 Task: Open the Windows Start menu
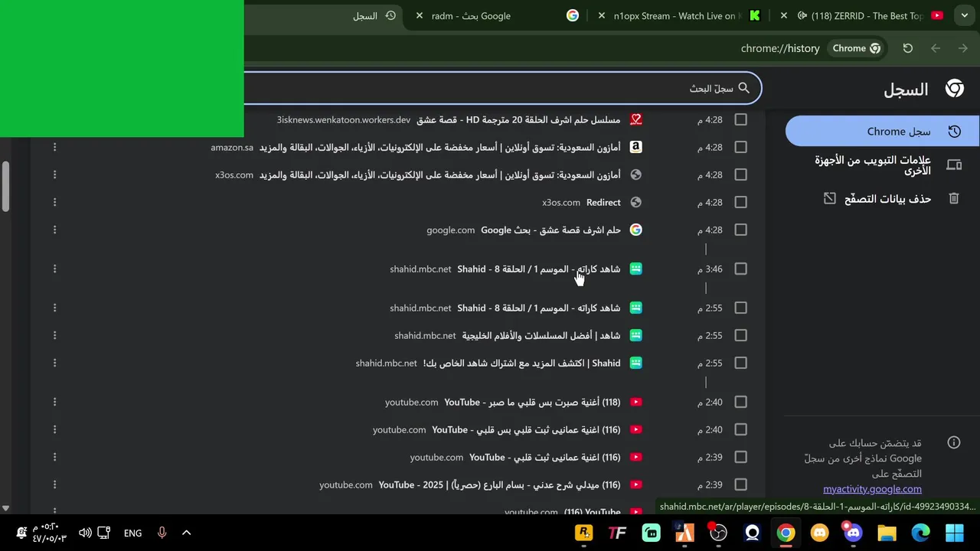tap(954, 533)
